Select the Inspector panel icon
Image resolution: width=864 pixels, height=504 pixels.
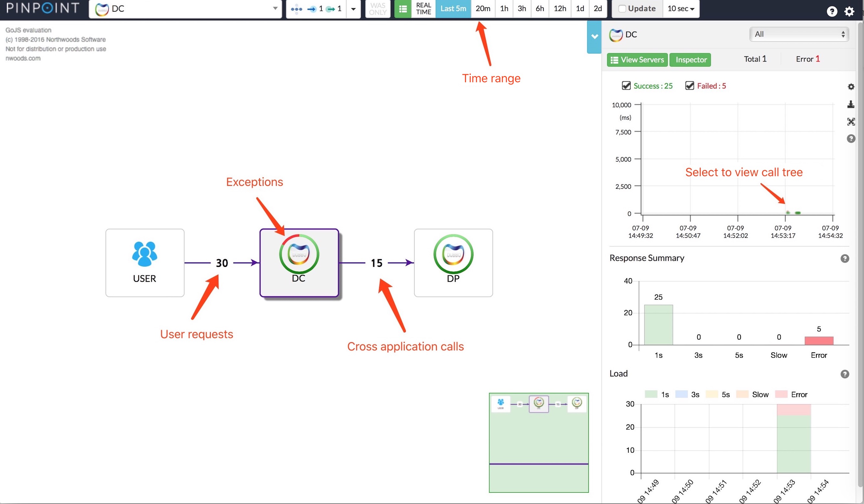690,59
